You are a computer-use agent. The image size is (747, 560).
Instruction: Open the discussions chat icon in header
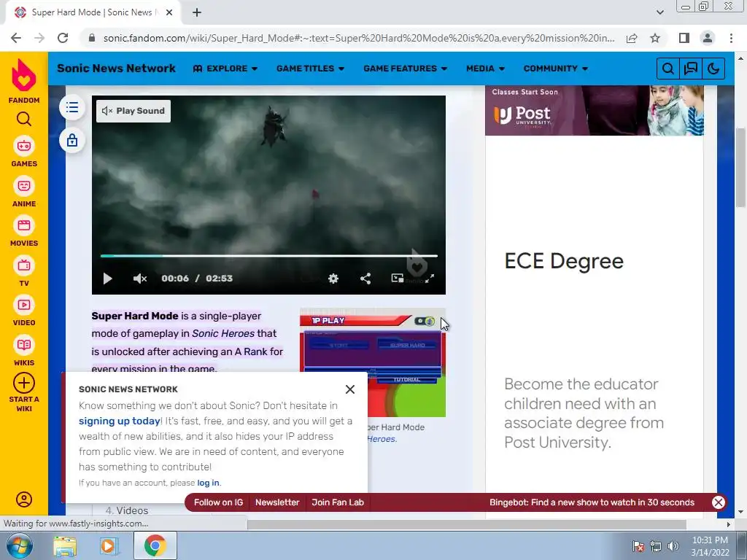(x=690, y=69)
